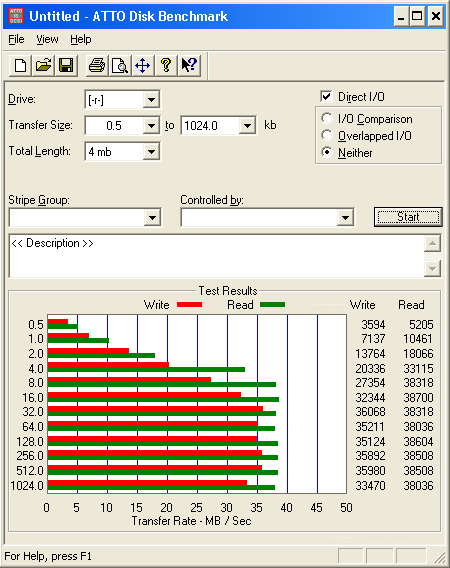Create a new benchmark with New icon

tap(20, 66)
